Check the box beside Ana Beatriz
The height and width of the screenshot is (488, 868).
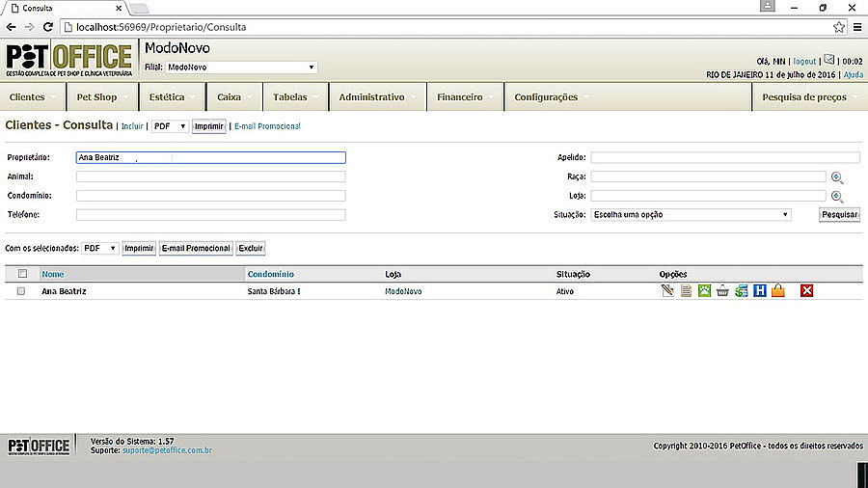click(21, 290)
